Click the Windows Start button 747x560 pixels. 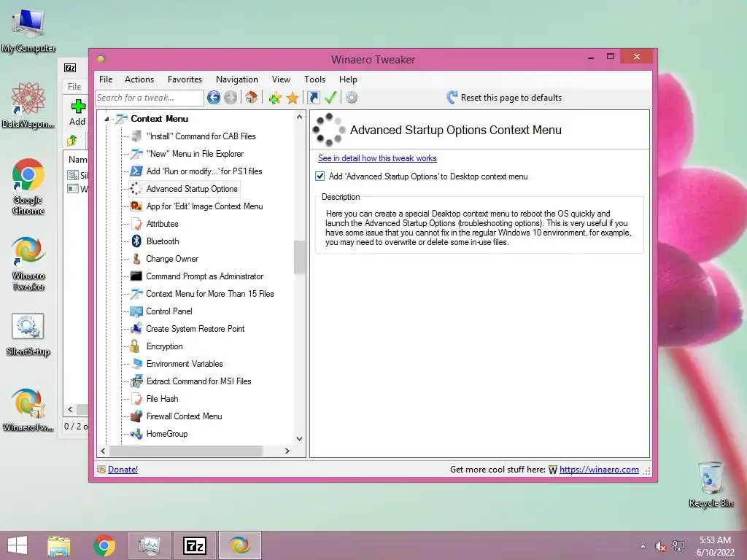pos(18,545)
